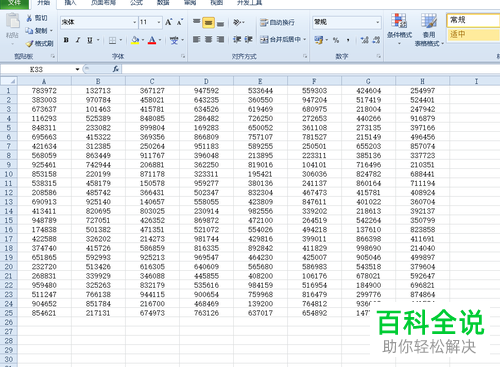Toggle align text left
Screen dimensions: 500x367
(197, 40)
